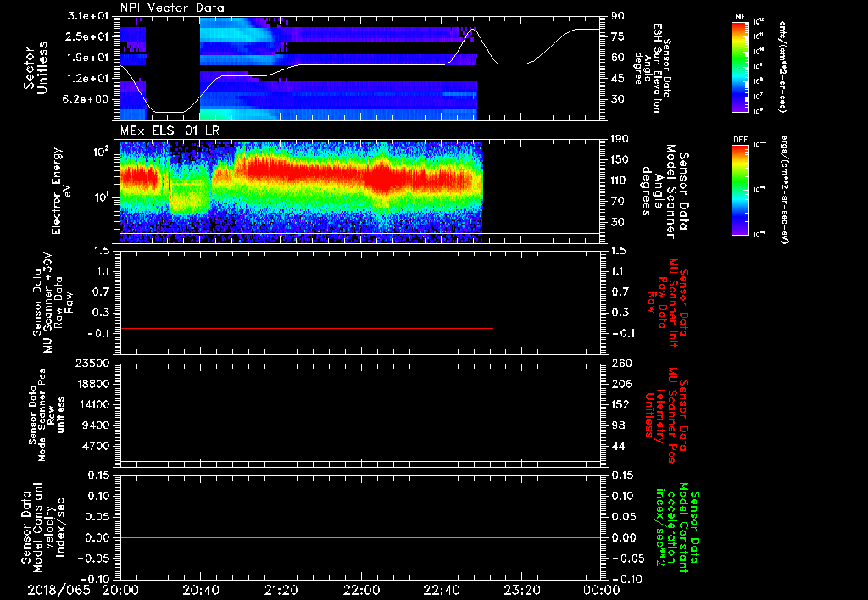This screenshot has width=868, height=600.
Task: Click the "20:40" time axis label
Action: [200, 590]
